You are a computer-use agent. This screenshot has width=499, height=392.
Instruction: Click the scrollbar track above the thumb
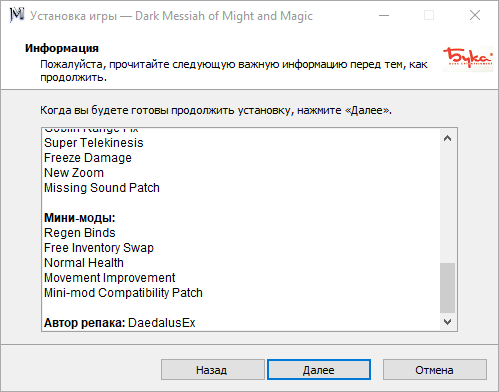[x=447, y=205]
